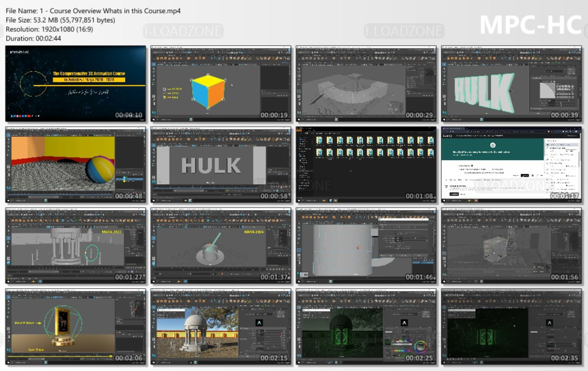Click The Comprehensive 3D Animation Course title
Screen dimensions: 588x371
point(89,74)
